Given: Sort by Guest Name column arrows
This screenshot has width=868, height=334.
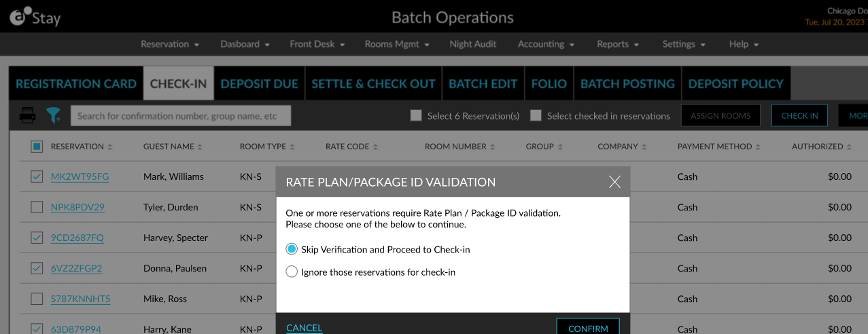Looking at the screenshot, I should click(201, 147).
